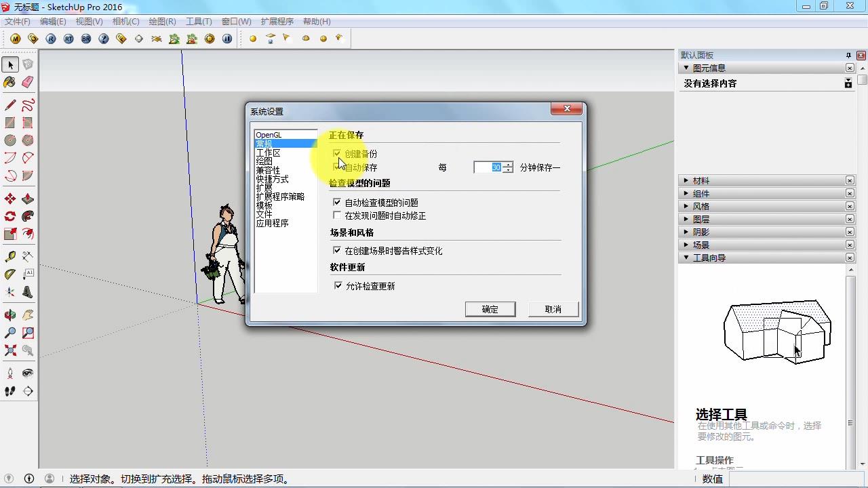Select OpenGL in settings list

[285, 135]
